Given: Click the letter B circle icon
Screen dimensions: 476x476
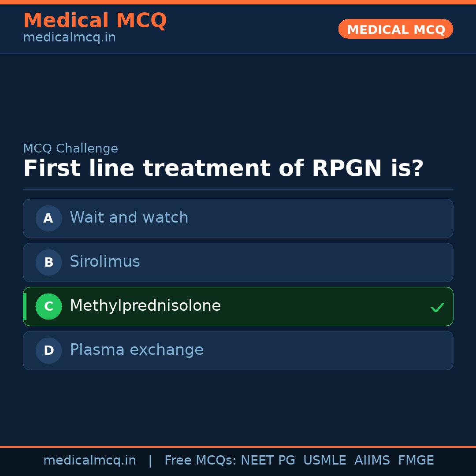Looking at the screenshot, I should point(48,262).
